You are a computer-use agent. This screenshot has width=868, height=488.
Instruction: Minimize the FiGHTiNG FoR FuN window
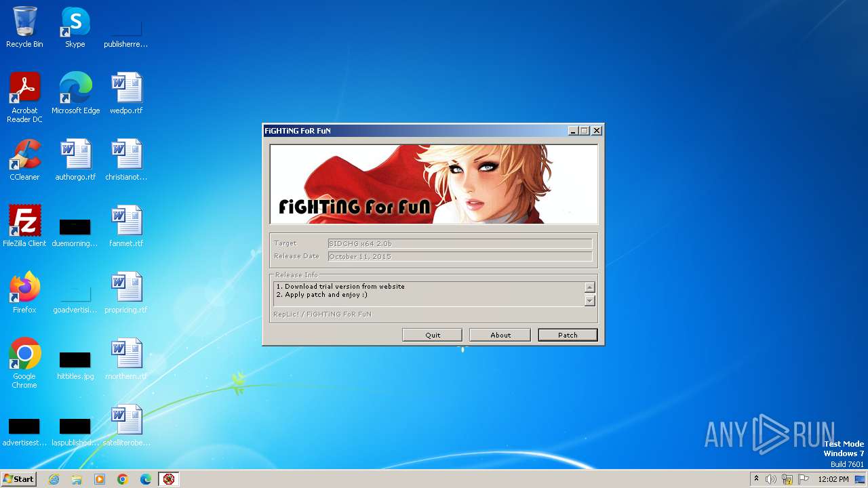pos(573,131)
